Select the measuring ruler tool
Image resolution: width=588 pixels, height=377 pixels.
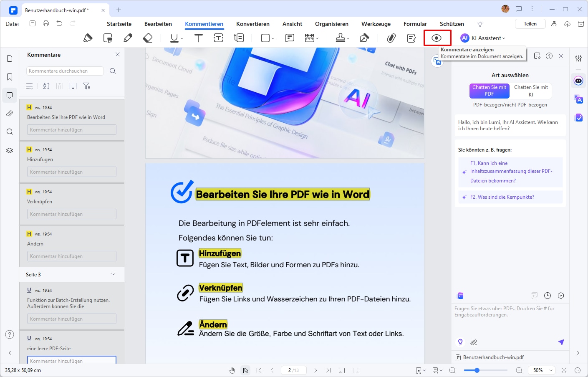309,38
